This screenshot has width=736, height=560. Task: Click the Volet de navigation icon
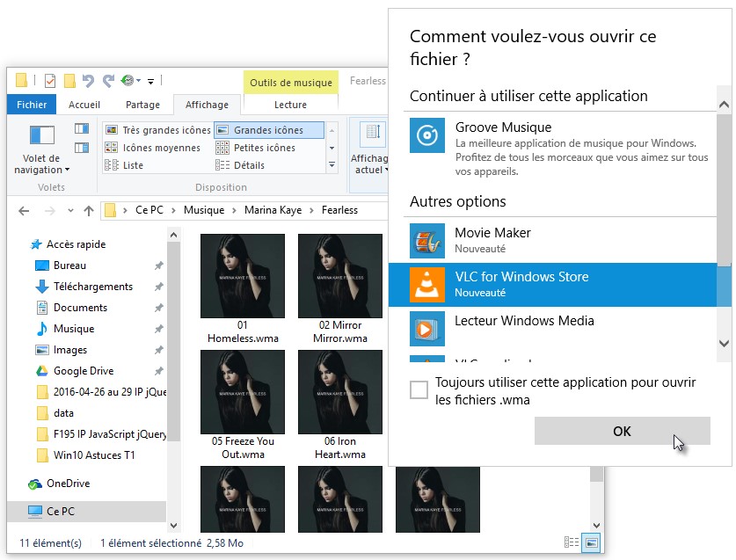tap(42, 135)
